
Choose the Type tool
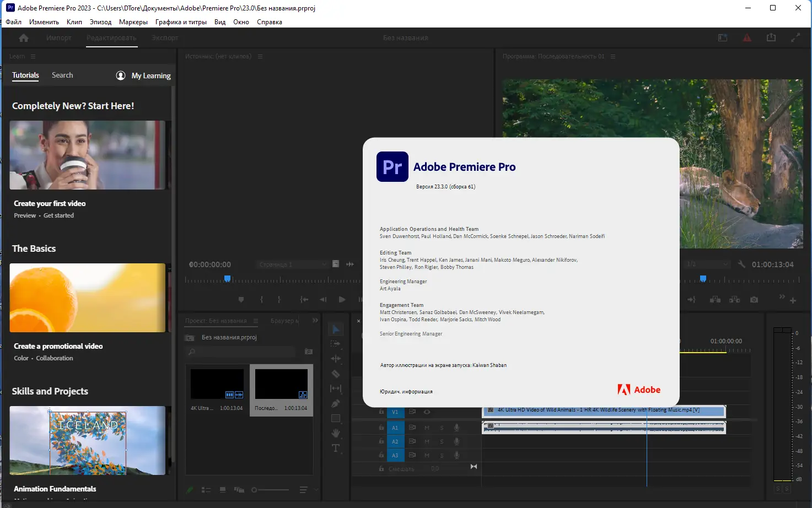(x=335, y=448)
